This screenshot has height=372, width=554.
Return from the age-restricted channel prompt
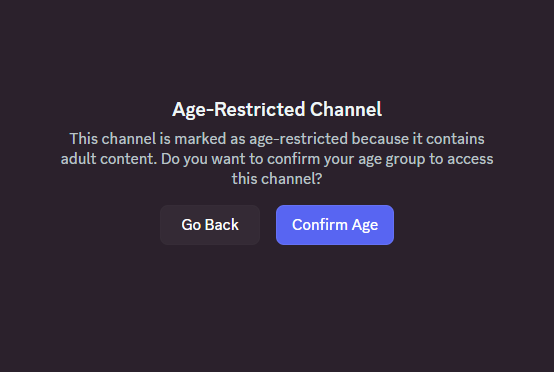(210, 225)
